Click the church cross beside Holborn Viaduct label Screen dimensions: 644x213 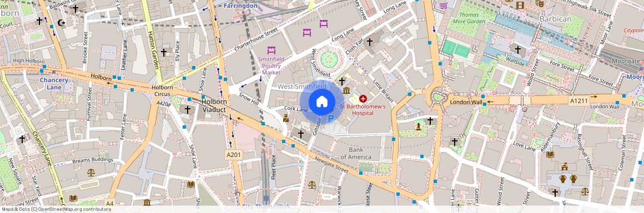(187, 110)
